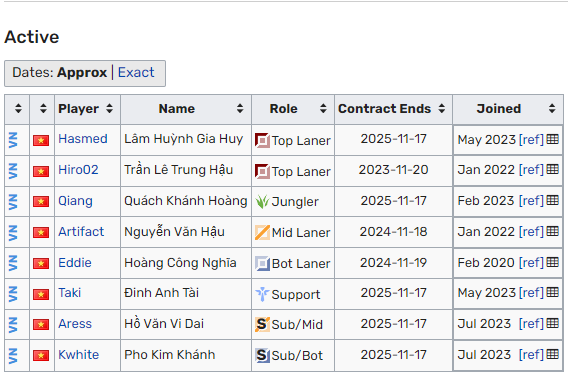Screen dimensions: 568x377
Task: Click the Bot Laner icon in Eddie row
Action: 262,264
